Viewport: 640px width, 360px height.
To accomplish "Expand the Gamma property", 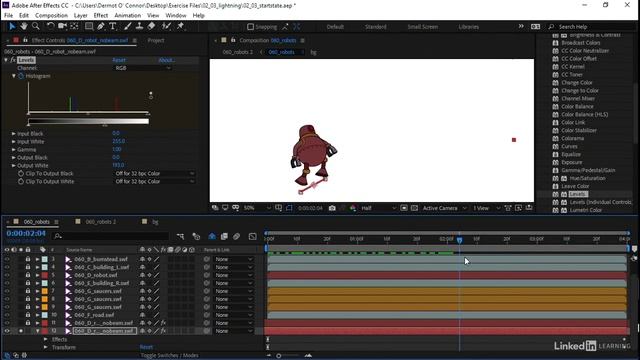I will [13, 150].
